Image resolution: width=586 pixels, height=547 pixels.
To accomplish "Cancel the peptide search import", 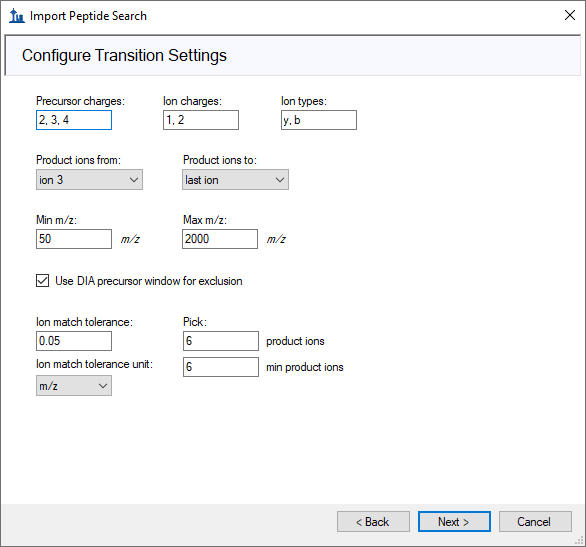I will coord(535,522).
